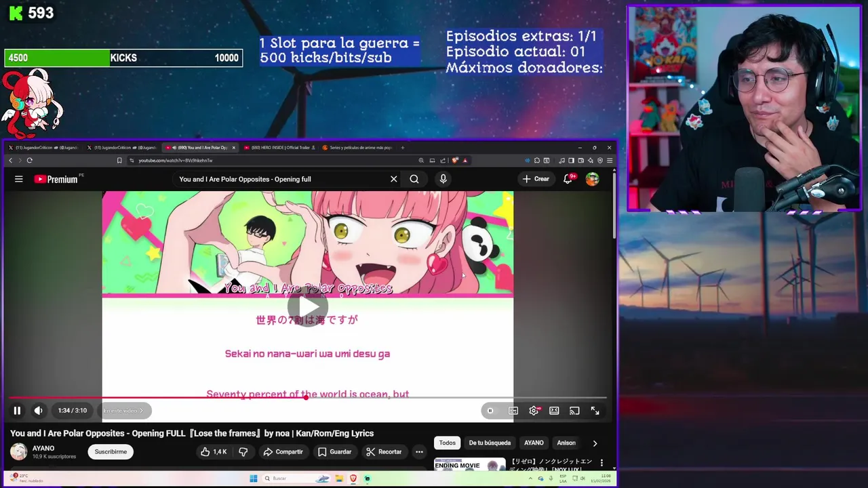Open a new browser tab with plus
The width and height of the screenshot is (868, 488).
[403, 147]
